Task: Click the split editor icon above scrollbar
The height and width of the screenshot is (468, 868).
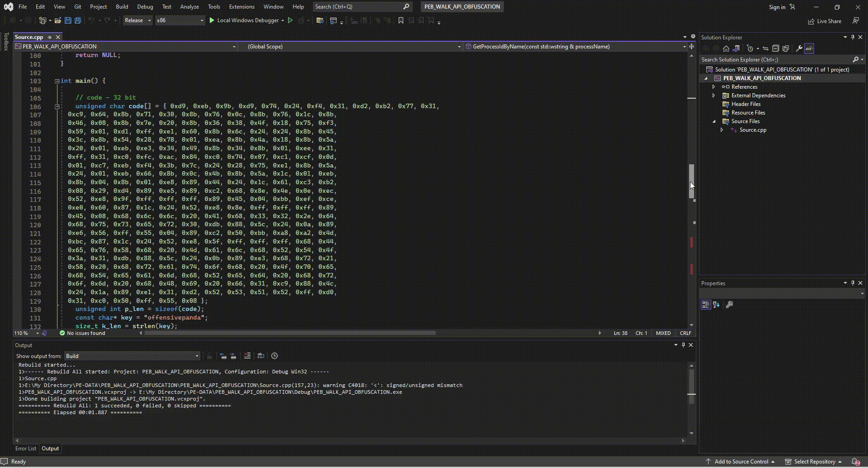Action: 692,47
